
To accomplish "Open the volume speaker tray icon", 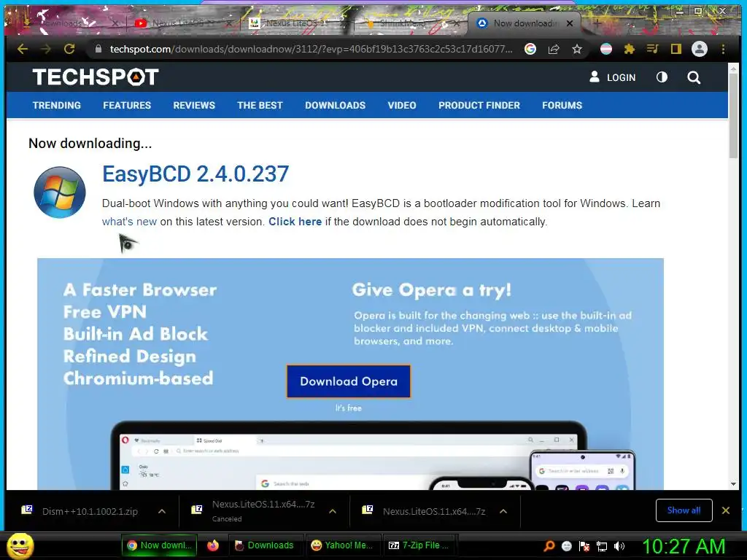I will (619, 546).
